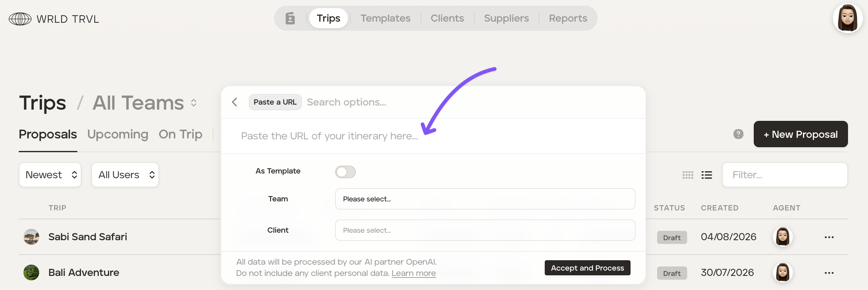
Task: Open more options for Sabi Sand Safari
Action: click(829, 237)
